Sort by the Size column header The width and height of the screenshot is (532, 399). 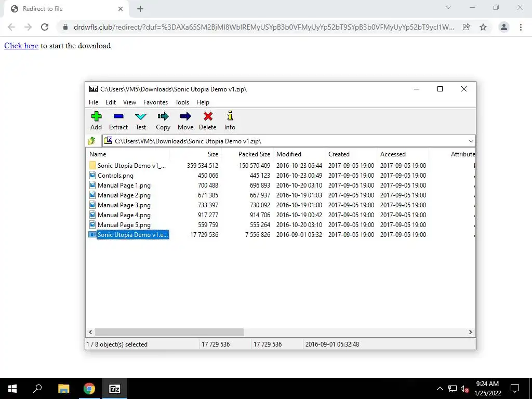[x=195, y=154]
